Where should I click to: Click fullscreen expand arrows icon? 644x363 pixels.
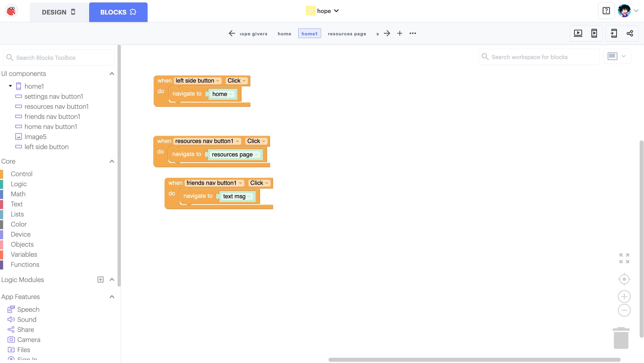pos(624,258)
